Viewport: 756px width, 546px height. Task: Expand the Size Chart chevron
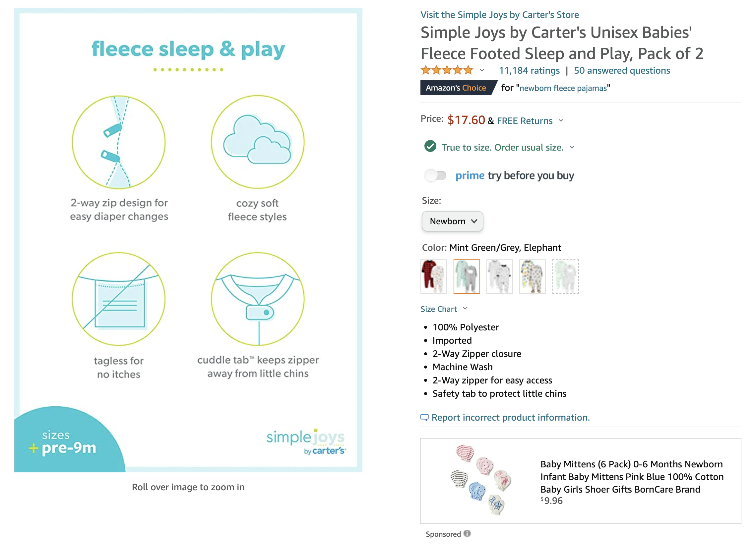click(465, 308)
